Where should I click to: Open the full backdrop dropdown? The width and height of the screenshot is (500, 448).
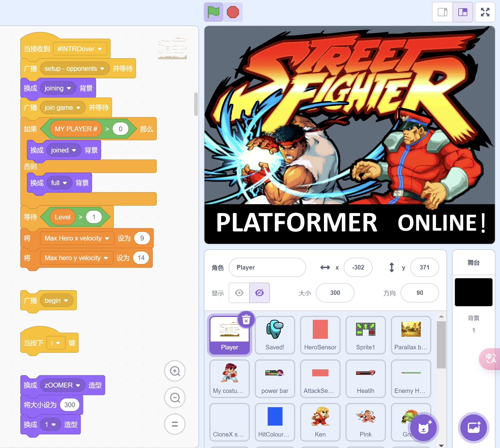click(x=59, y=183)
